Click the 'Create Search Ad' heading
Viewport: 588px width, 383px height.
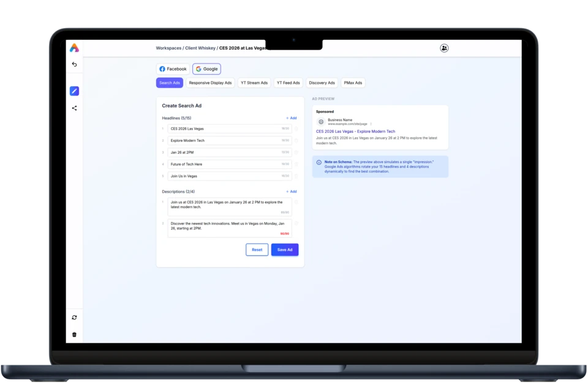pos(181,106)
